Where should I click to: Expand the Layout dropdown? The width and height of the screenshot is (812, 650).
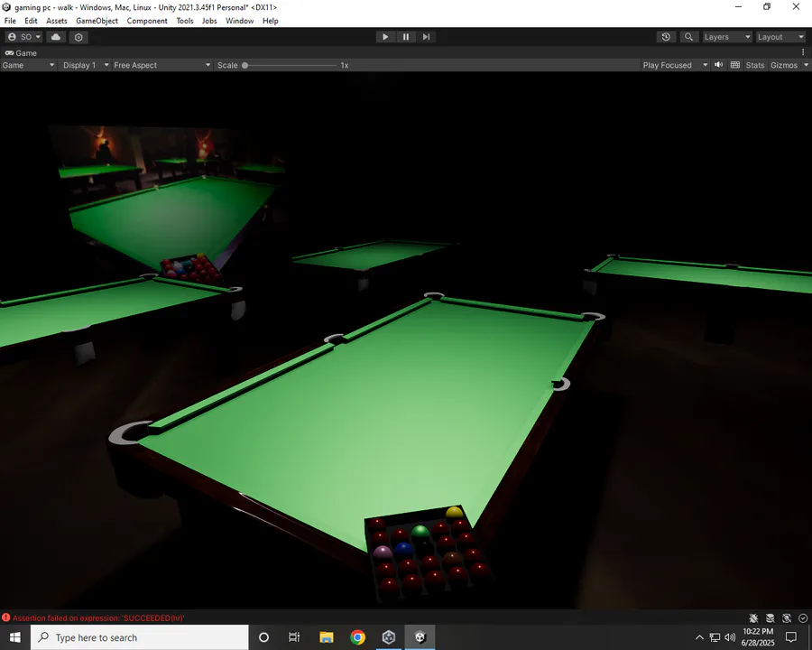pos(780,37)
